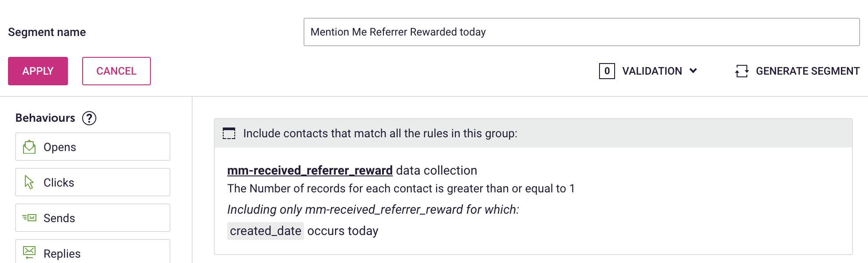Cancel segment editing
Screen dimensions: 868x263
[116, 71]
